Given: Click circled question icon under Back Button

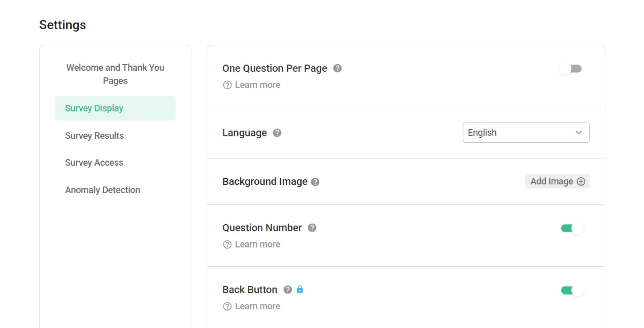Looking at the screenshot, I should [x=227, y=307].
